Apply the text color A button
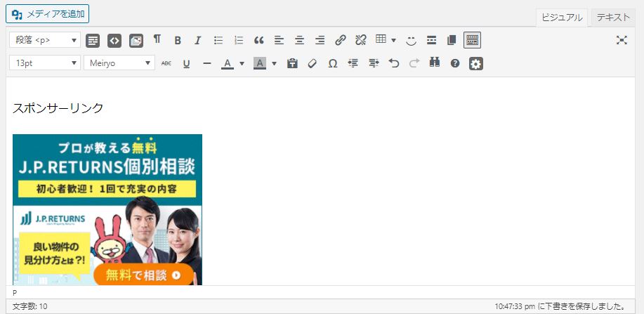 [228, 63]
